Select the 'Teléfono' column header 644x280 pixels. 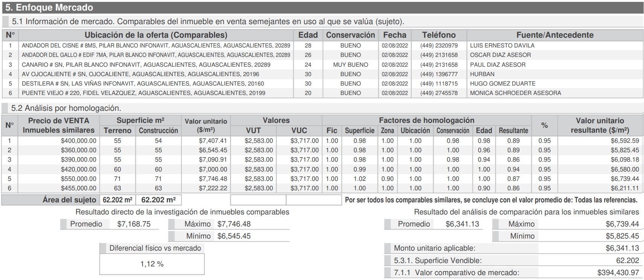point(438,35)
